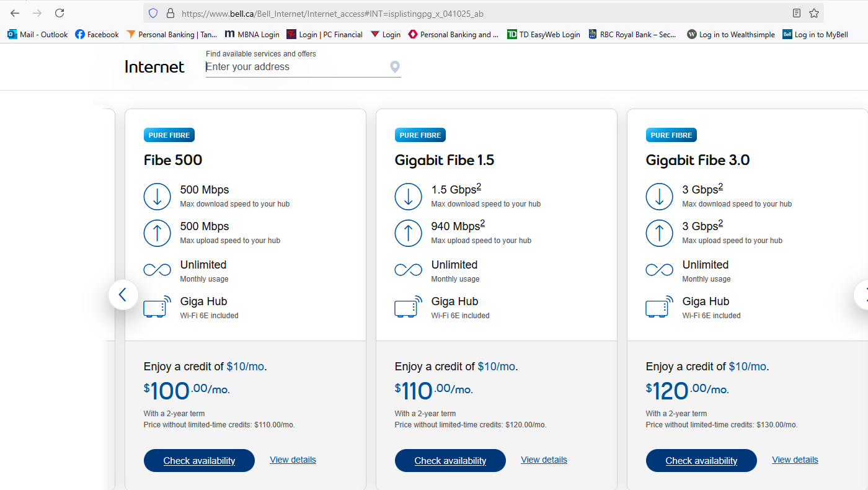Click the Gigabit Fibe 3.0 infinity icon
The width and height of the screenshot is (868, 490).
(659, 270)
